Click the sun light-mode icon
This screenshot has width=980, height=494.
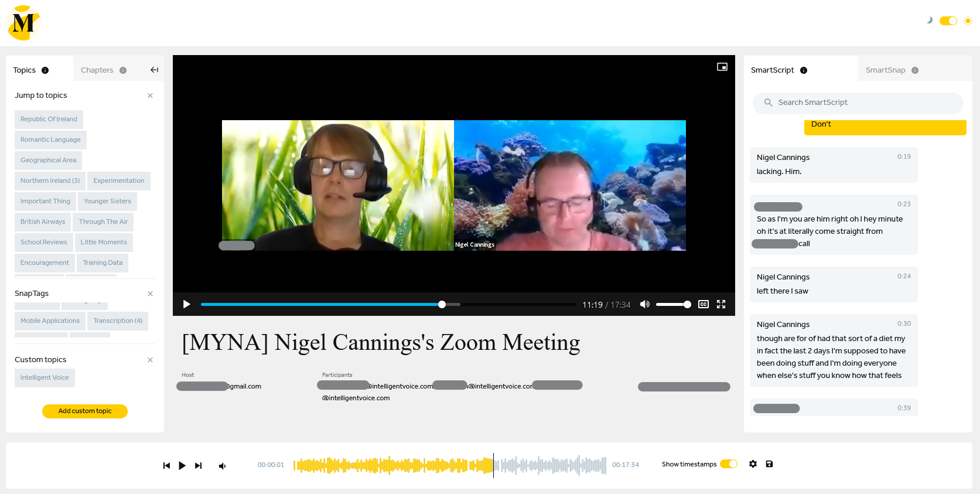pos(968,21)
